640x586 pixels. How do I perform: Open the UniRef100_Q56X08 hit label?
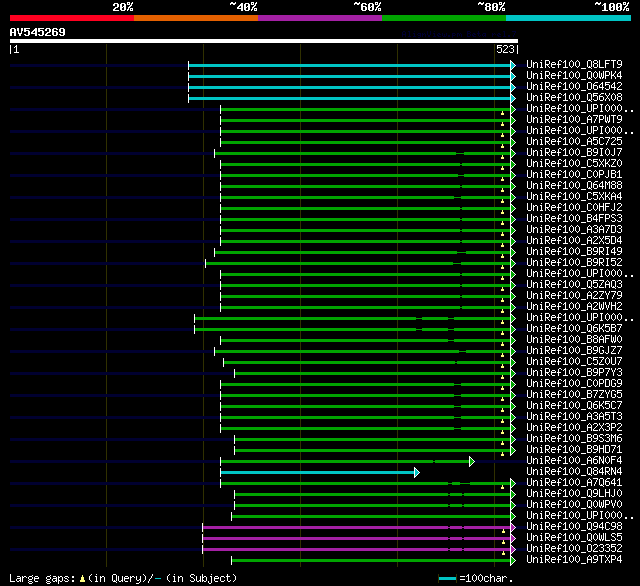(x=573, y=97)
